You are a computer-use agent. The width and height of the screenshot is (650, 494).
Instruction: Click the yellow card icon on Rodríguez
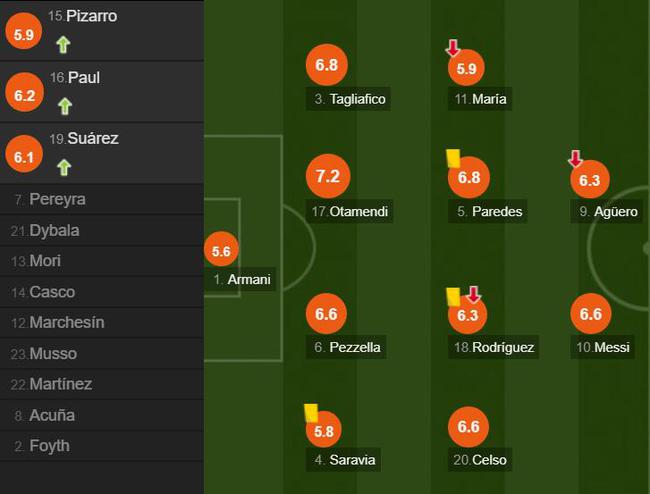tap(453, 297)
